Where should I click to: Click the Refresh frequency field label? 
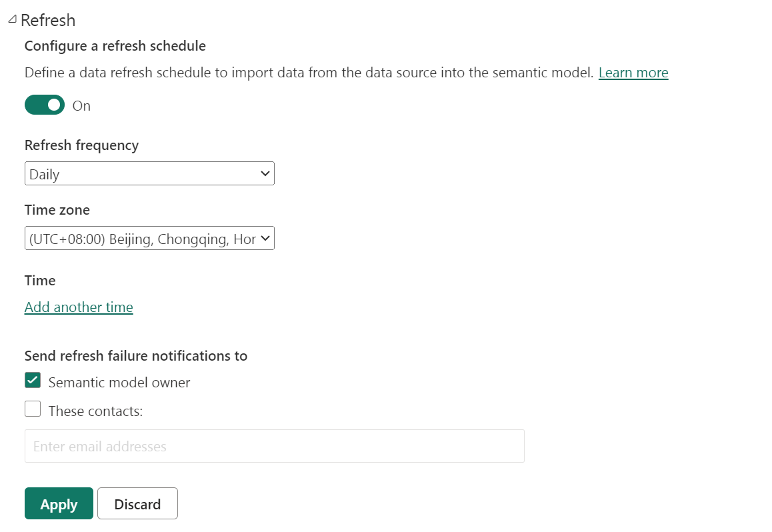click(x=81, y=145)
